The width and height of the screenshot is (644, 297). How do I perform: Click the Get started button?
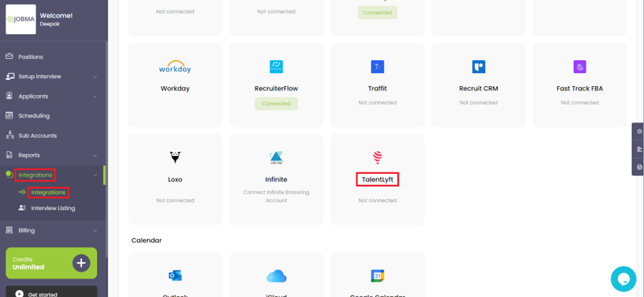[51, 292]
